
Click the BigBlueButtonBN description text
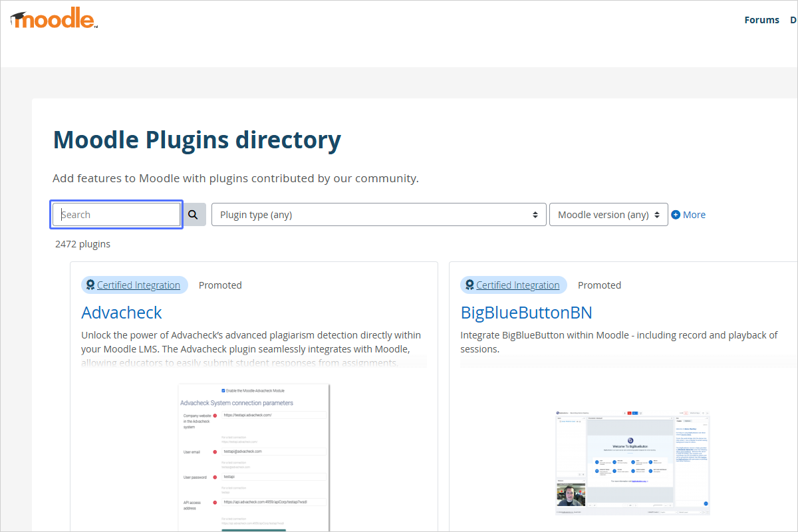(619, 342)
